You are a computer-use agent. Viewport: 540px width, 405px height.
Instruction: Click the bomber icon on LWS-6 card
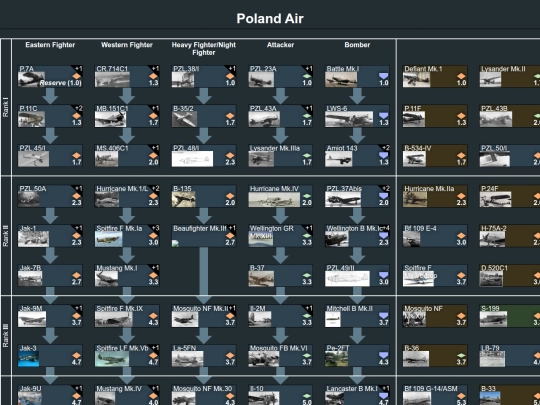click(384, 115)
